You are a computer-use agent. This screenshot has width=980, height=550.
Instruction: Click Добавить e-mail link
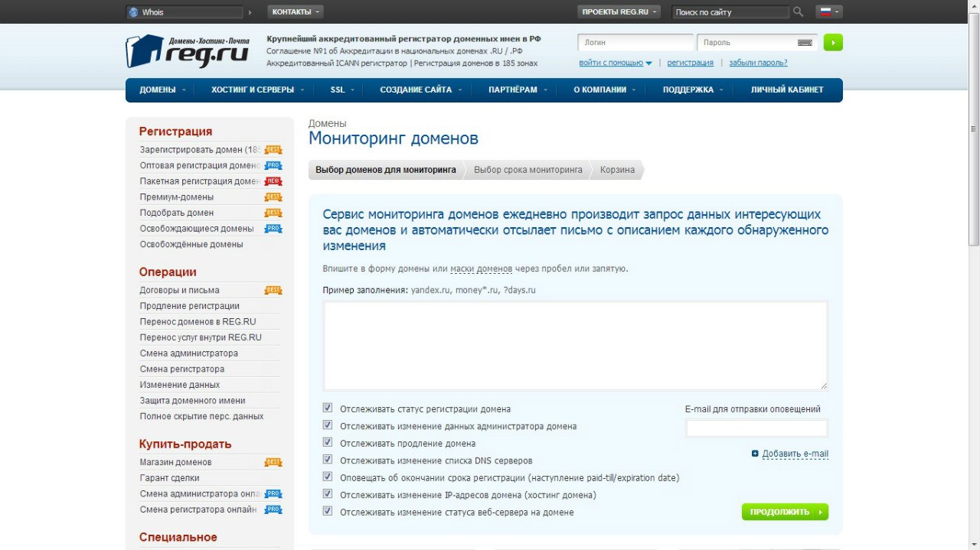795,454
